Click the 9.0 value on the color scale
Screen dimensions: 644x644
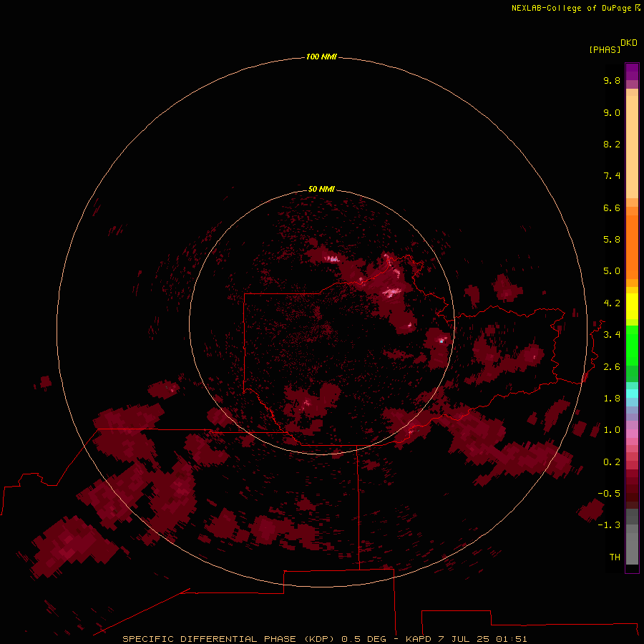612,112
